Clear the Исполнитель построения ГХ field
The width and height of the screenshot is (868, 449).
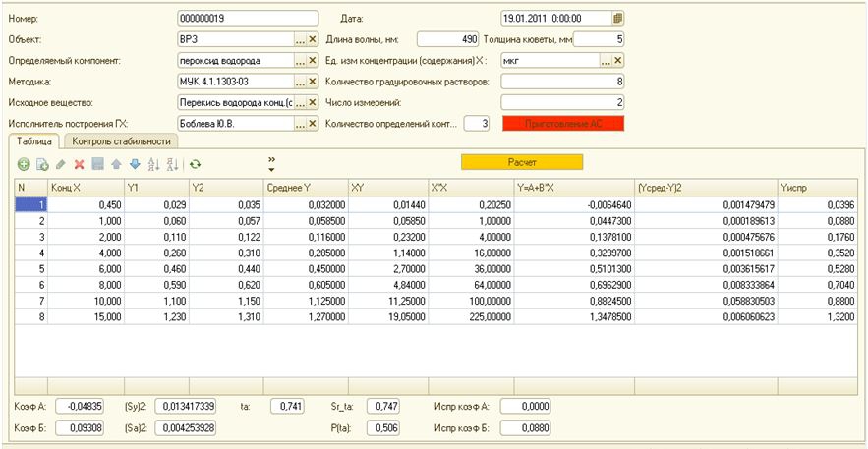tap(313, 124)
